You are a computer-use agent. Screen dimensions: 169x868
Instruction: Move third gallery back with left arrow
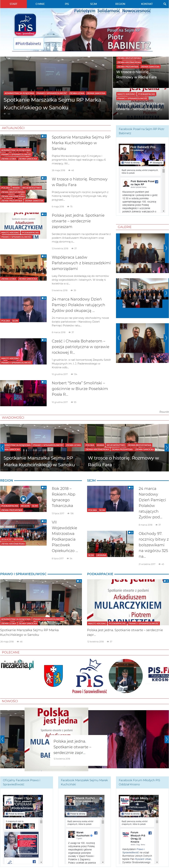[x=118, y=338]
